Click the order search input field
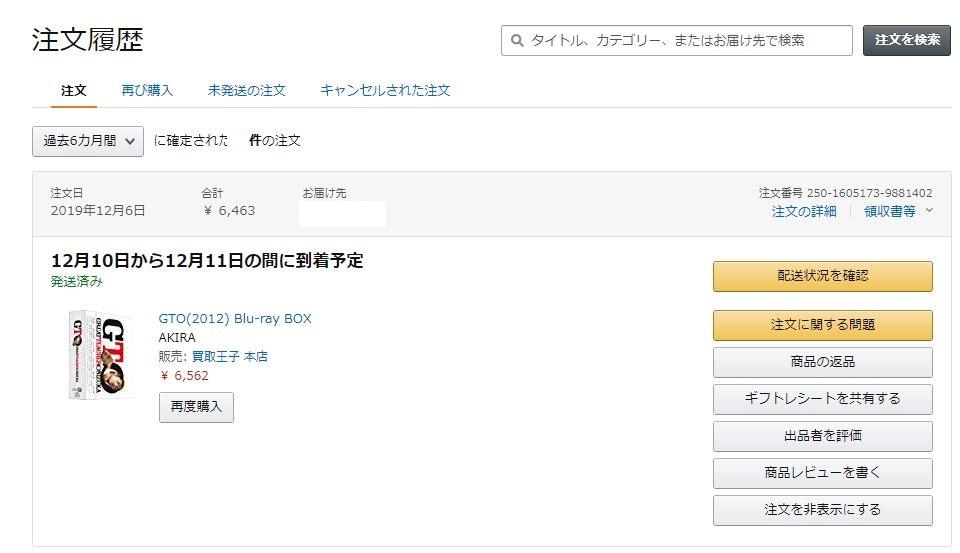 coord(685,41)
